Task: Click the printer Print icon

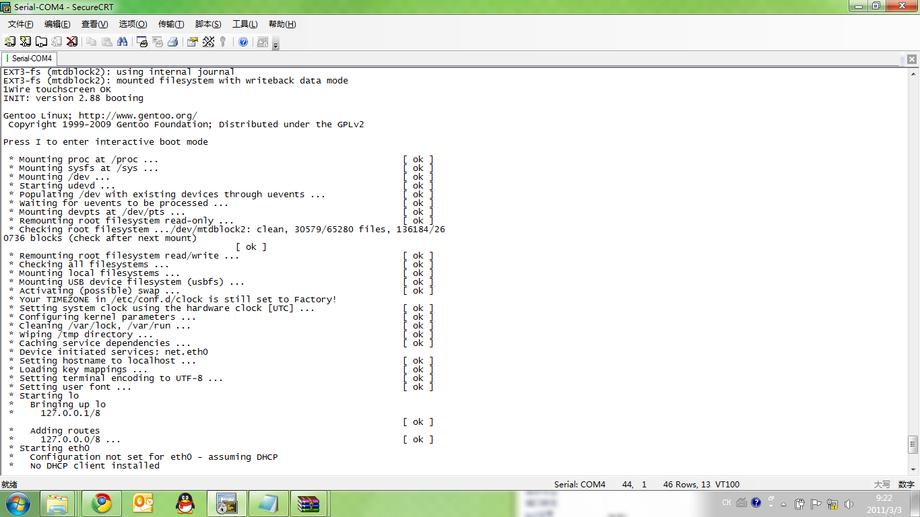Action: 172,42
